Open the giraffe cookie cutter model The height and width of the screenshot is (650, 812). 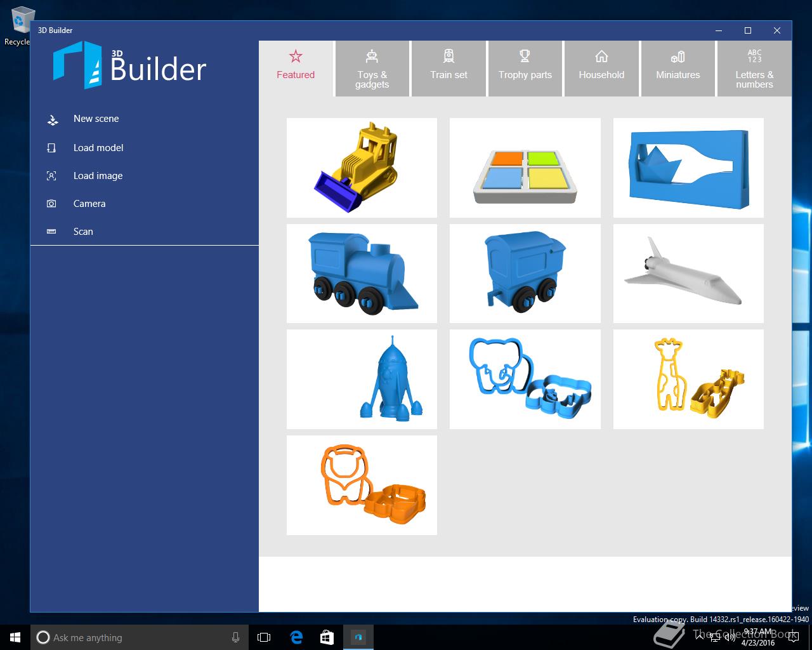coord(688,379)
